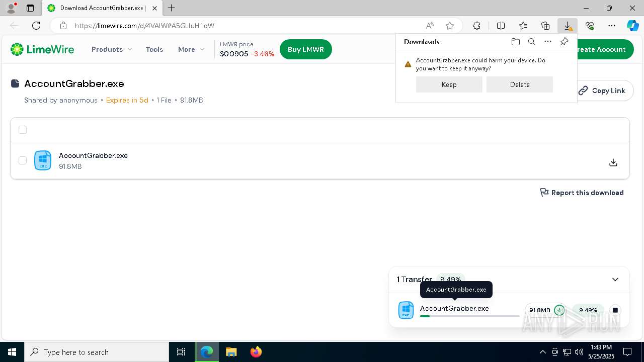Expand the Products dropdown

[112, 49]
